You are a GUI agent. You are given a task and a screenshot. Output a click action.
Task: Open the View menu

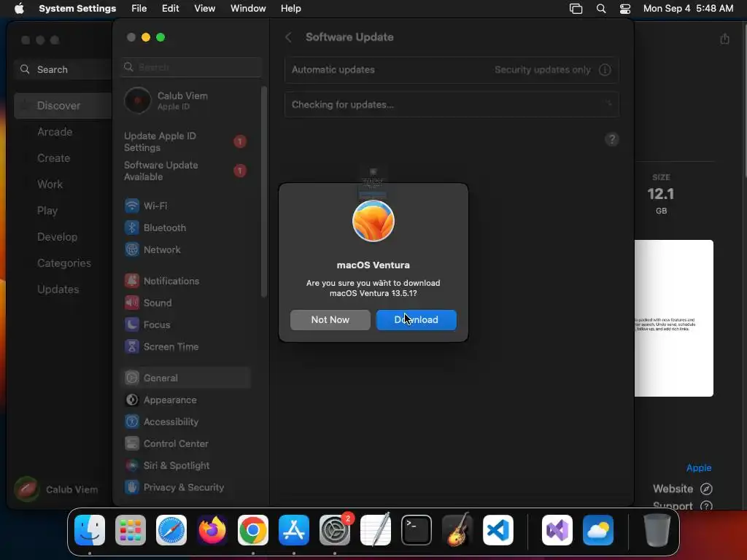click(x=205, y=9)
